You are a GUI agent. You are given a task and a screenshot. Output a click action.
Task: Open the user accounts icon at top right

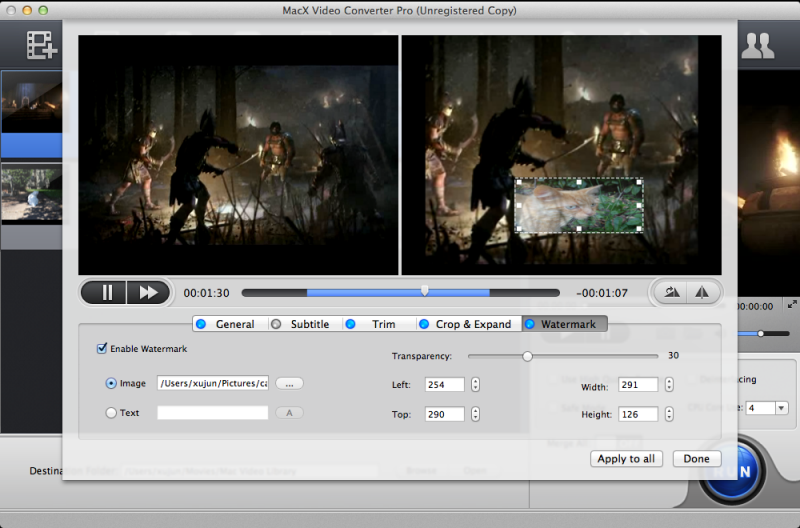758,46
